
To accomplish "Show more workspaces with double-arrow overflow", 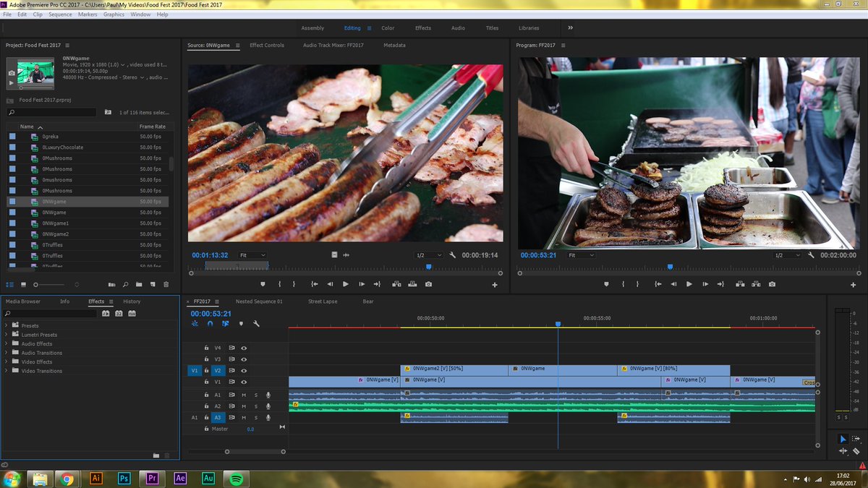I will pyautogui.click(x=570, y=27).
